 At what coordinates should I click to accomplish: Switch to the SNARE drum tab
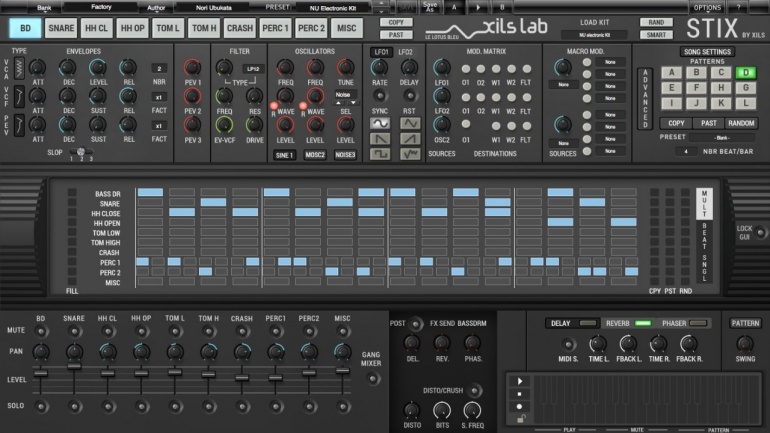click(63, 27)
